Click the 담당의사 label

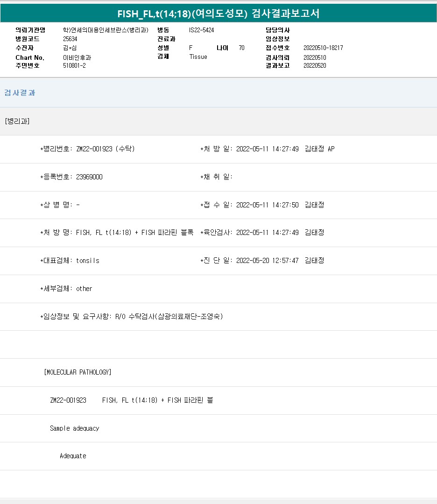[278, 30]
